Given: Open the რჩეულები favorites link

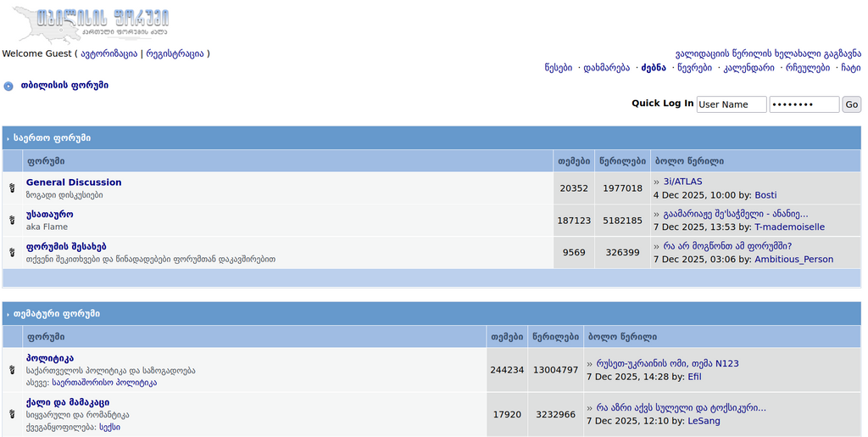Looking at the screenshot, I should [x=808, y=68].
